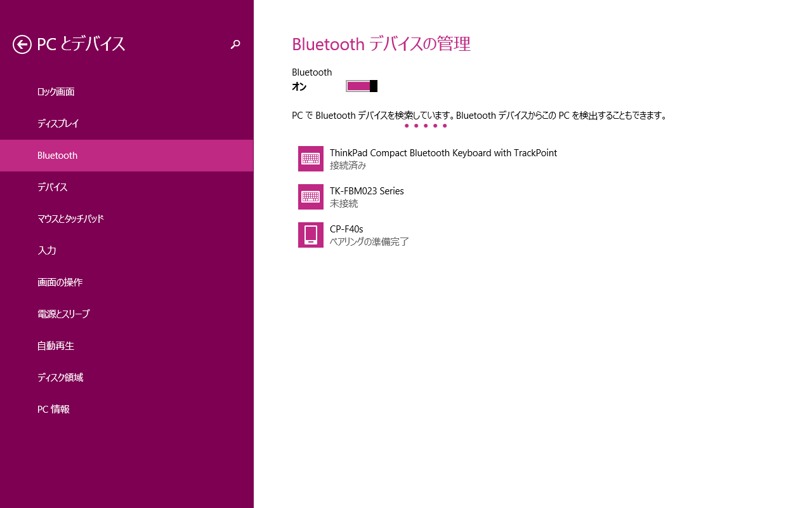Select the CP-F40s device name
The width and height of the screenshot is (812, 508).
(346, 229)
